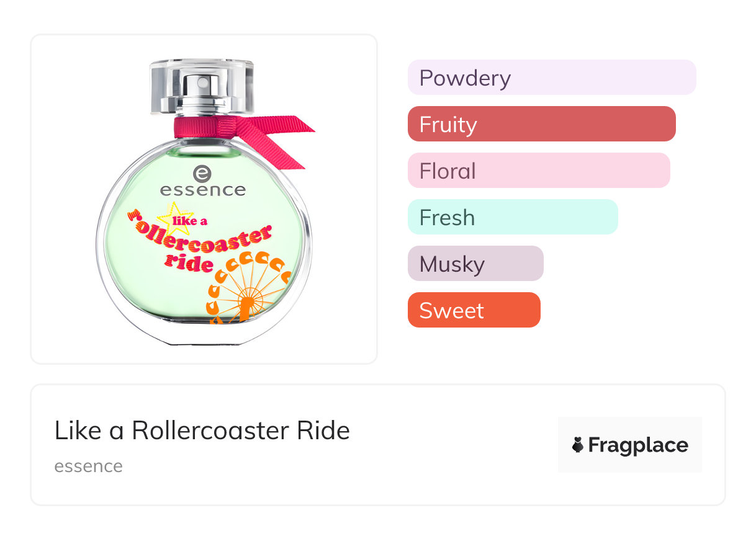Select the Powdery accord bar

551,78
